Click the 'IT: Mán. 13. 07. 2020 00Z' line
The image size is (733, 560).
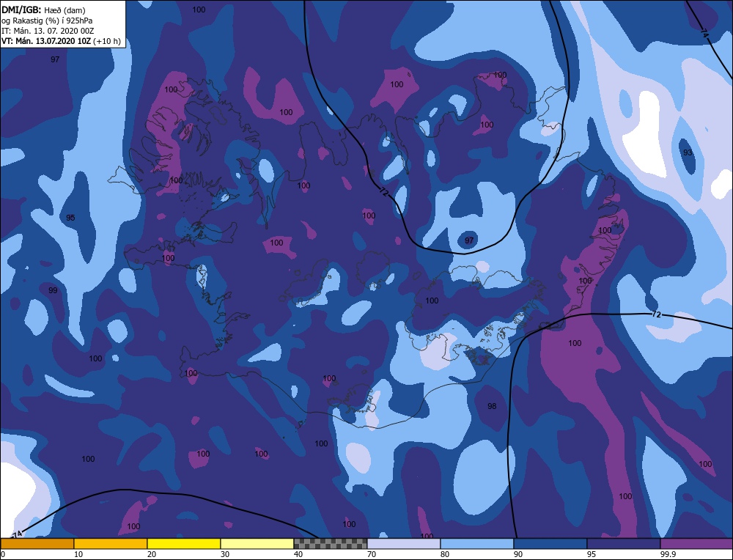coord(48,31)
